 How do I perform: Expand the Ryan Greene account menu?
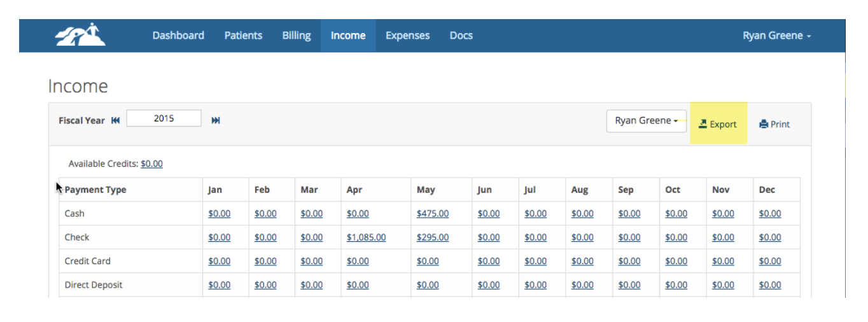click(x=777, y=36)
